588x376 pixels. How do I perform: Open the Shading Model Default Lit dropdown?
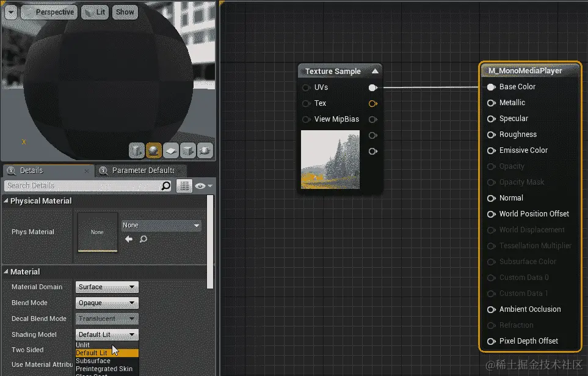107,334
